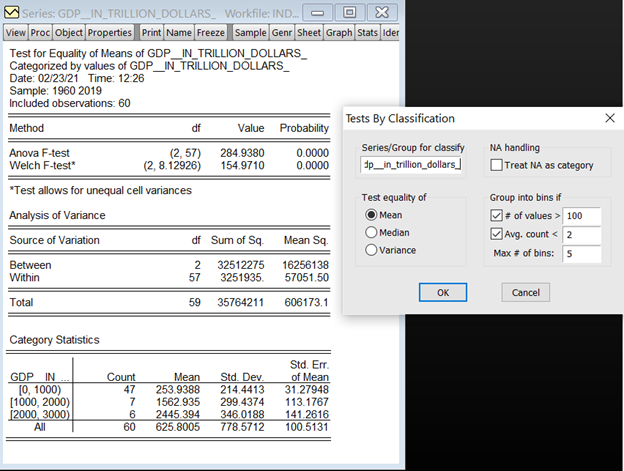Close the Tests By Classification dialog

[610, 118]
